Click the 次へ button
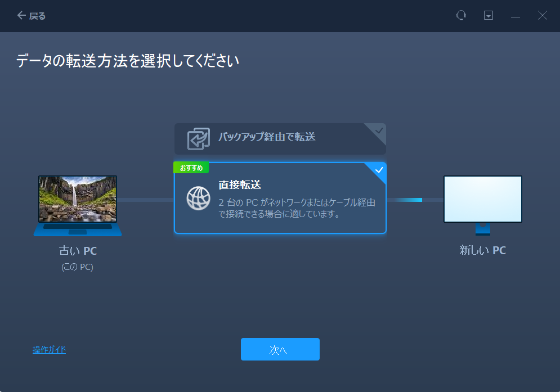This screenshot has width=560, height=392. coord(280,349)
